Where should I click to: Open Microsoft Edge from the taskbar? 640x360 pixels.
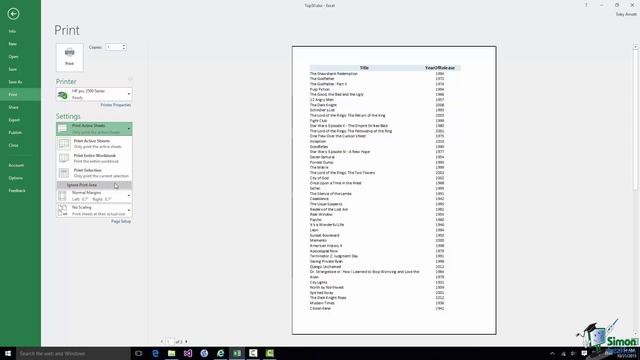(x=155, y=353)
